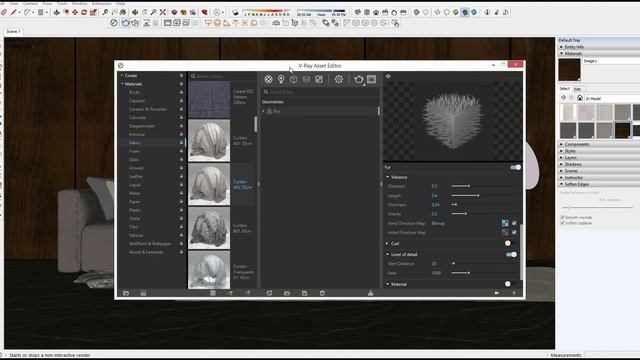Click the add geometry icon at bottom
640x360 pixels.
pos(269,293)
